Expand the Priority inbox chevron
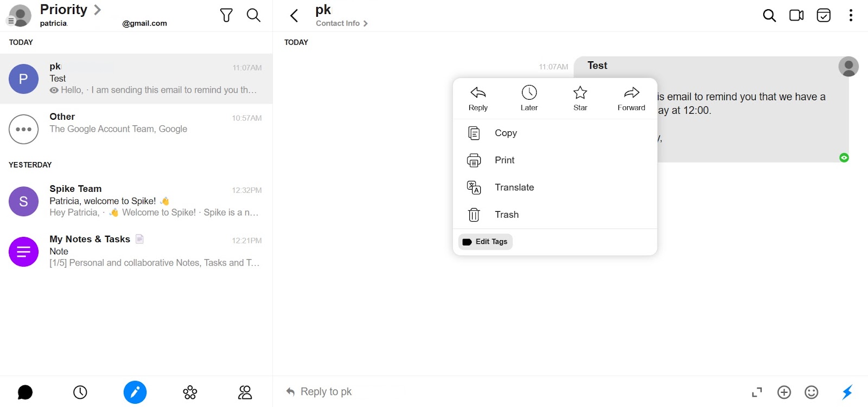Screen dimensions: 868x407 [x=98, y=10]
